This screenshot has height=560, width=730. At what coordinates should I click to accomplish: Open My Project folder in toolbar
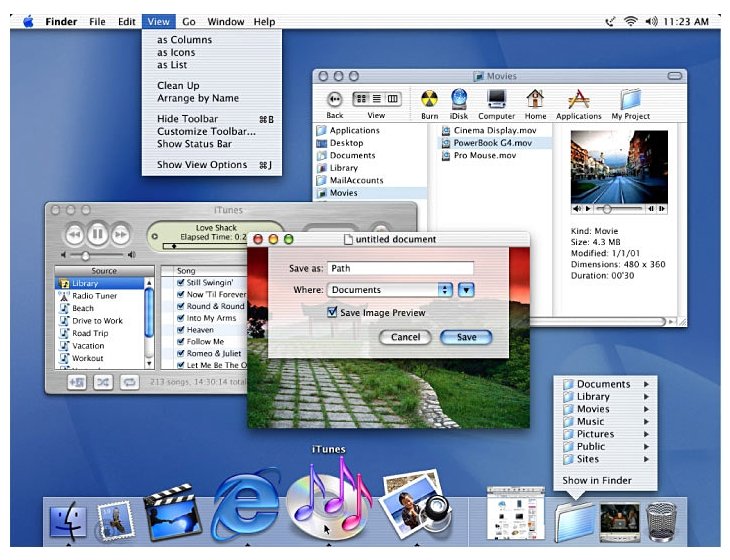(630, 99)
